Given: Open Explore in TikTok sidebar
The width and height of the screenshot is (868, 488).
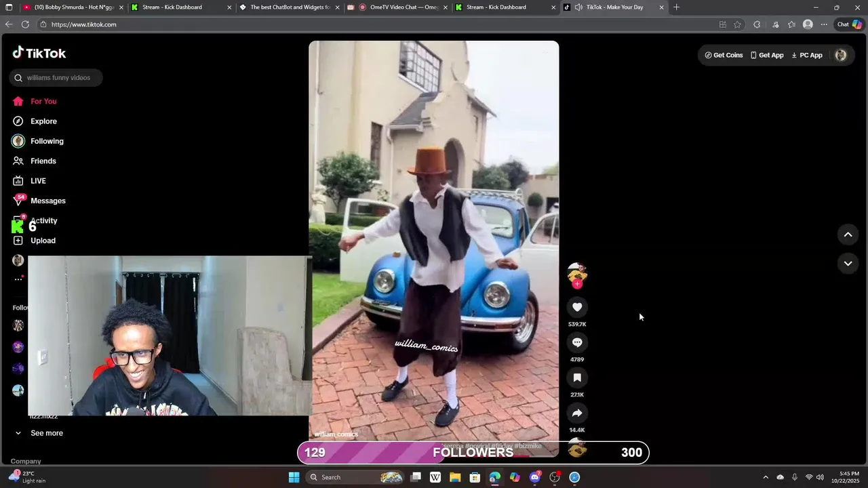Looking at the screenshot, I should tap(43, 121).
